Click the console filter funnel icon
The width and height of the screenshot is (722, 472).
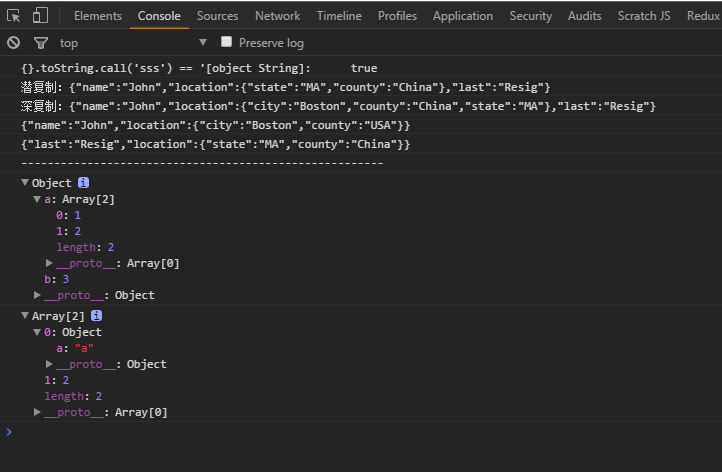point(40,42)
